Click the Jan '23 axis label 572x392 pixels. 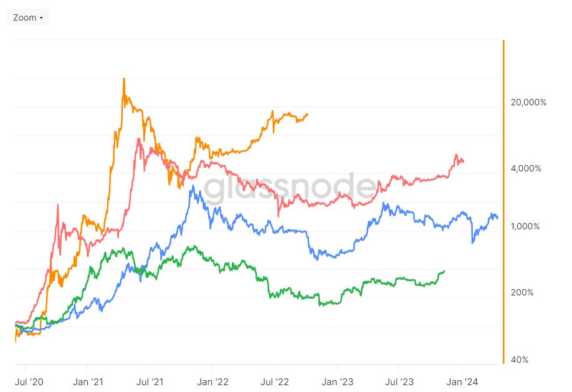coord(338,382)
